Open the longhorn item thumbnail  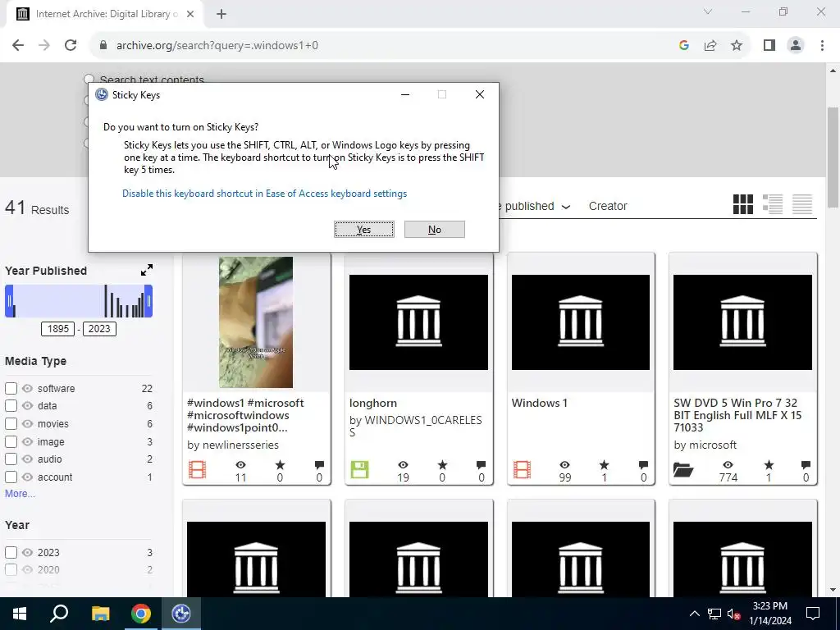[x=418, y=322]
